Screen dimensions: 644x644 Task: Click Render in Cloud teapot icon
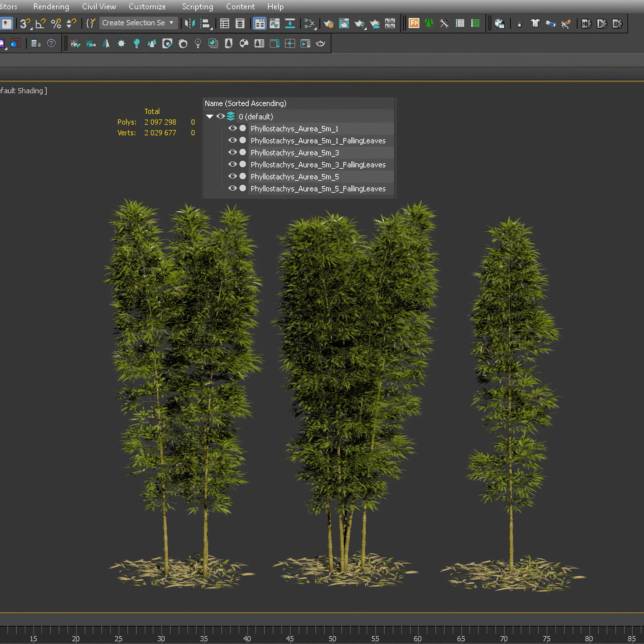coord(375,24)
